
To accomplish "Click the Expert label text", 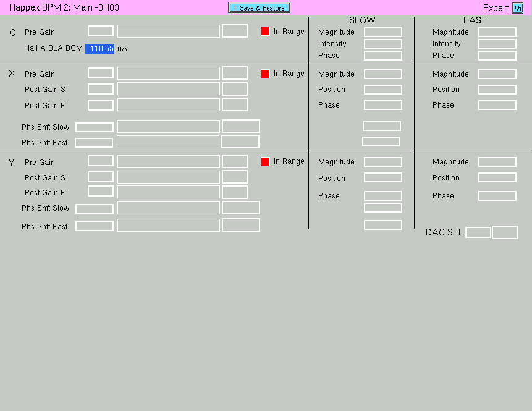I will (x=496, y=8).
